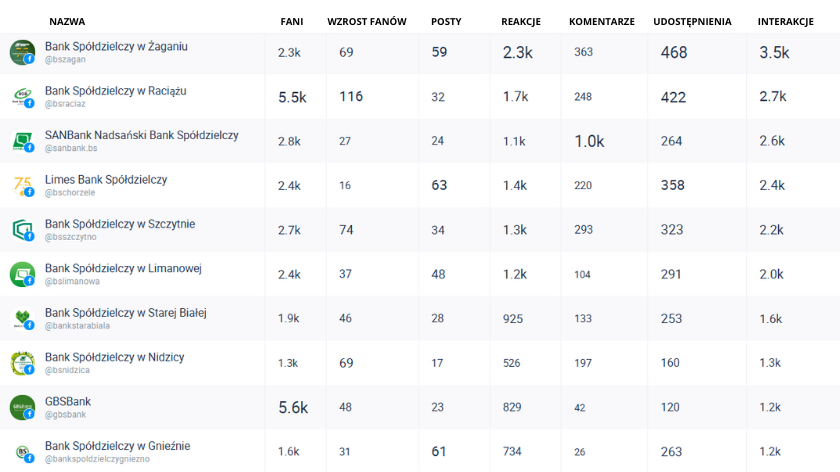The height and width of the screenshot is (472, 840).
Task: Sort by INTERAKCJE column header
Action: pyautogui.click(x=785, y=21)
